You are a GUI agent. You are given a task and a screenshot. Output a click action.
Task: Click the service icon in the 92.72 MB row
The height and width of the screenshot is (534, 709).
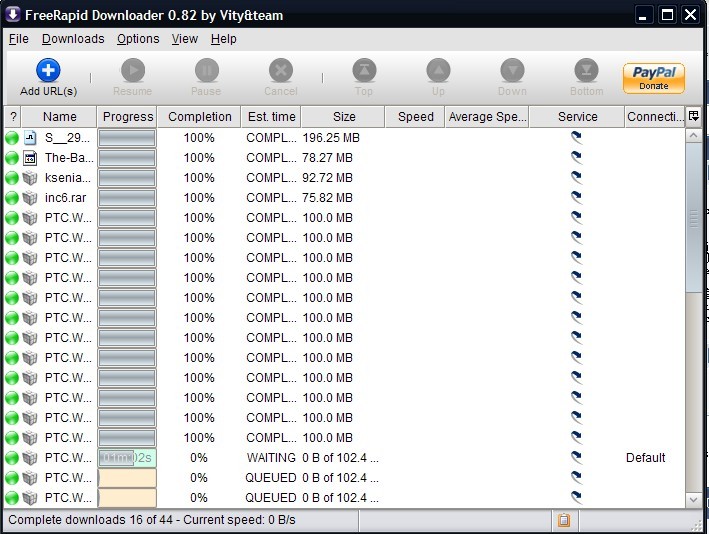coord(577,176)
